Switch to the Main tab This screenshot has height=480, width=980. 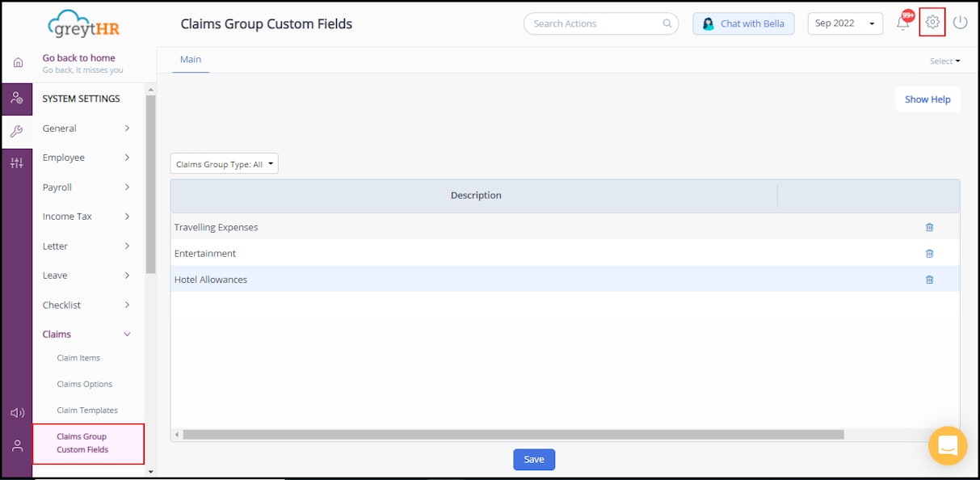coord(191,60)
